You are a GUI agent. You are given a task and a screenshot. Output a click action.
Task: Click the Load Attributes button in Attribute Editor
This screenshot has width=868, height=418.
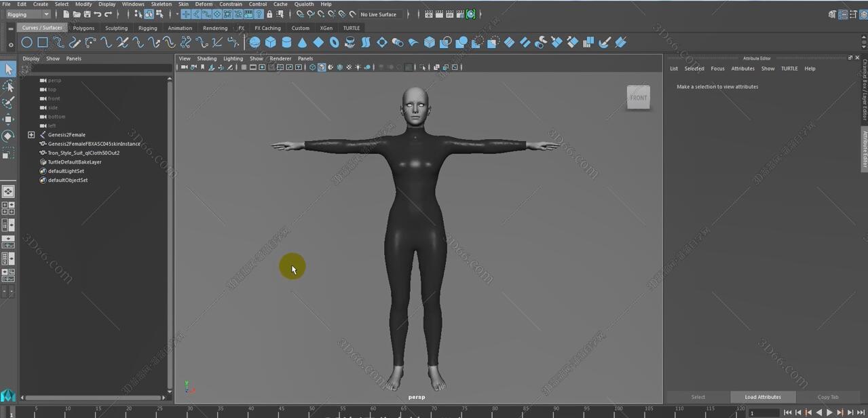point(762,397)
